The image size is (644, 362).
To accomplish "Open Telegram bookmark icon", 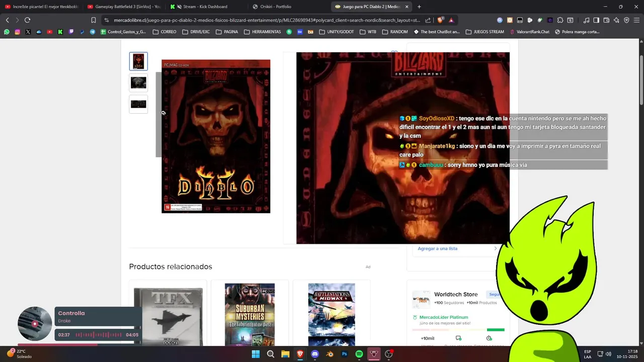I will (93, 32).
